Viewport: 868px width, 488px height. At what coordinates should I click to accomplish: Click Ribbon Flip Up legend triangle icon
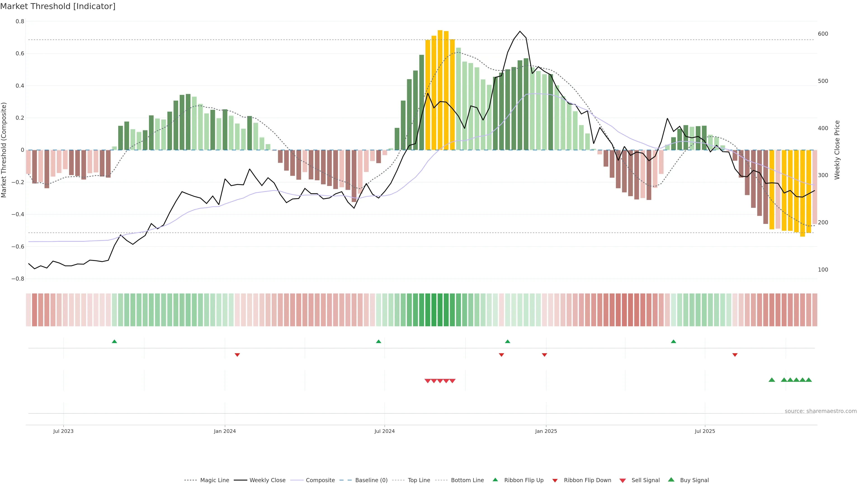[x=495, y=480]
